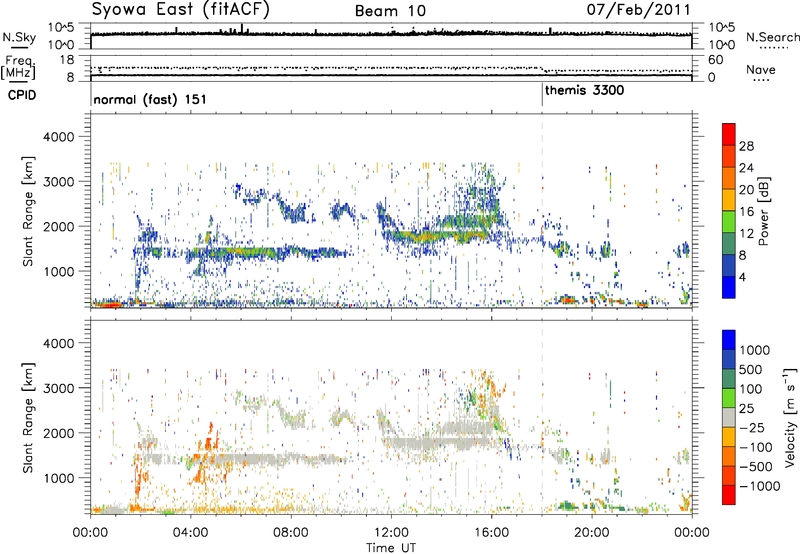
Task: Click the "Time UT" axis title
Action: point(391,547)
